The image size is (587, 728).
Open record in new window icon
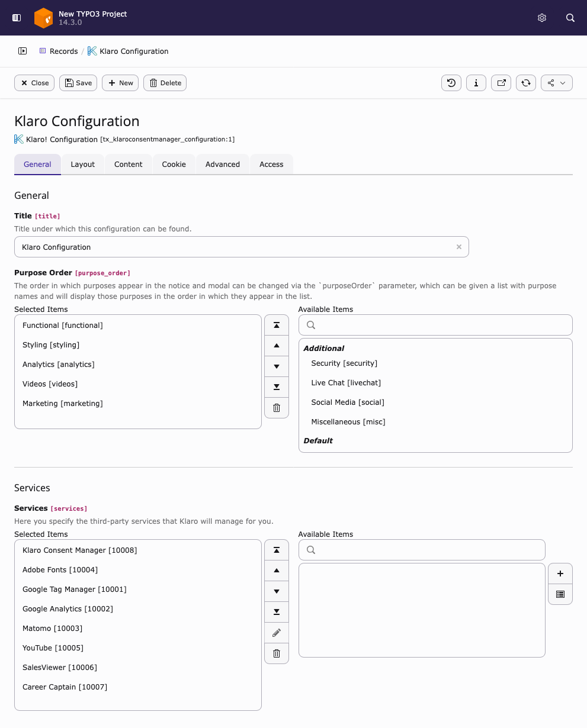(501, 83)
